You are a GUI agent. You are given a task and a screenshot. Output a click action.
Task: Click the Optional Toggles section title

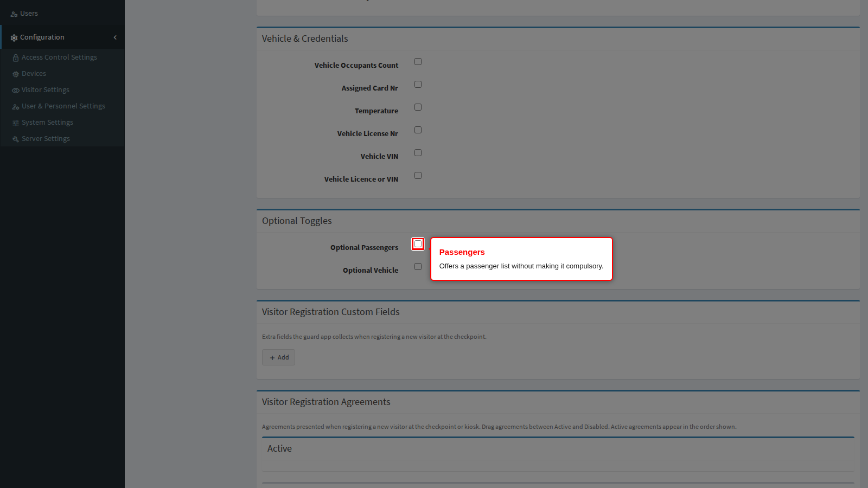(x=297, y=221)
